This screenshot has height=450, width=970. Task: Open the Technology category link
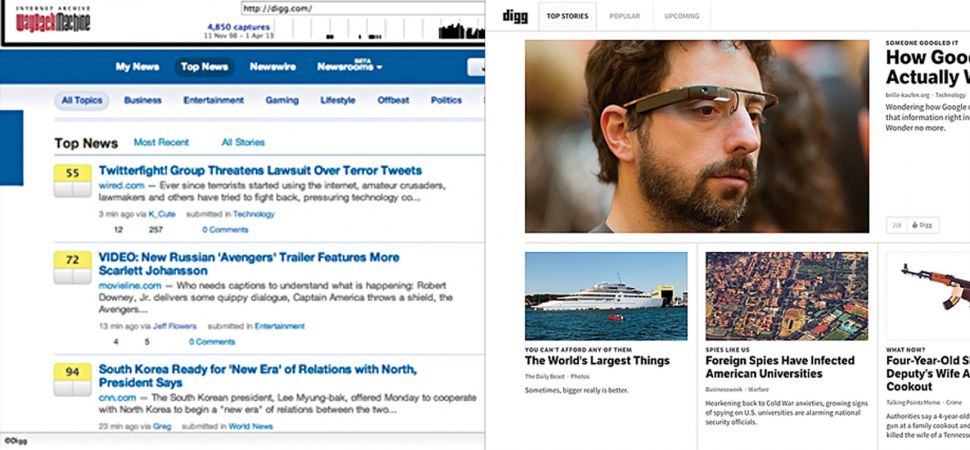254,214
